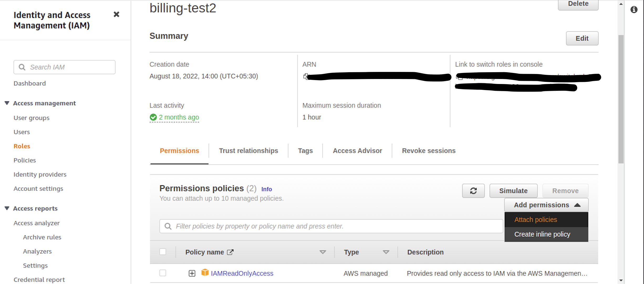The width and height of the screenshot is (644, 284).
Task: Expand the IAMReadOnlyAccess policy details
Action: pos(192,274)
